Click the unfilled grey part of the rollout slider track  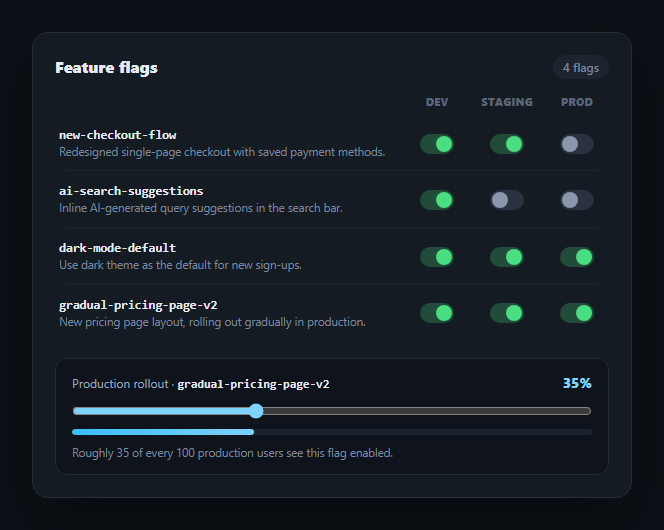(427, 411)
